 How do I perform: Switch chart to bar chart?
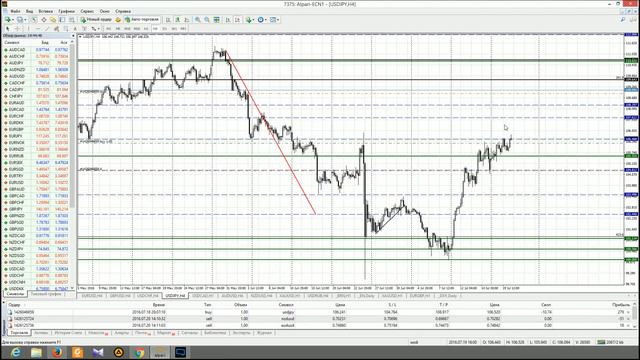[168, 20]
